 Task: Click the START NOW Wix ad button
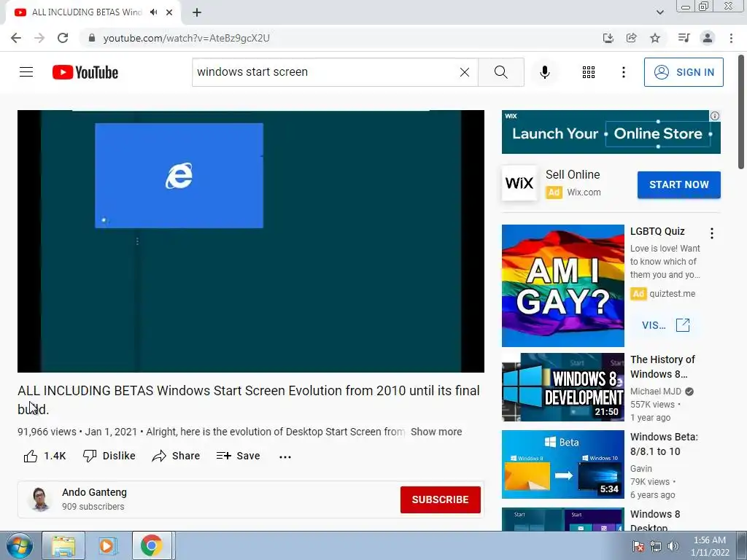(x=679, y=184)
